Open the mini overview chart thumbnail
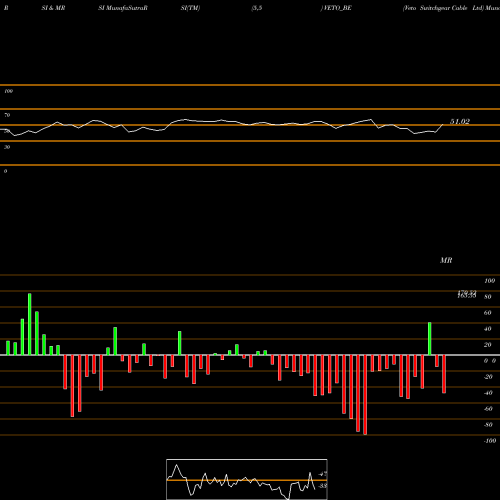This screenshot has width=500, height=500. [x=247, y=479]
